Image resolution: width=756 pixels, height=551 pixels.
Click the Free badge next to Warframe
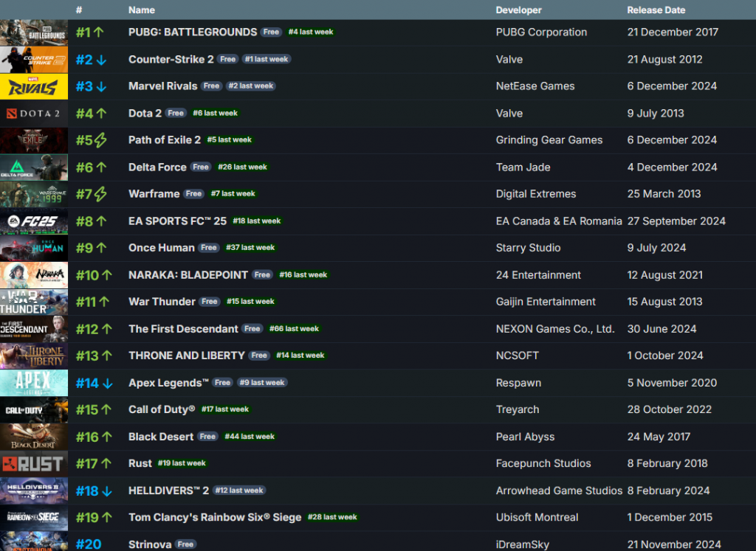pos(194,193)
